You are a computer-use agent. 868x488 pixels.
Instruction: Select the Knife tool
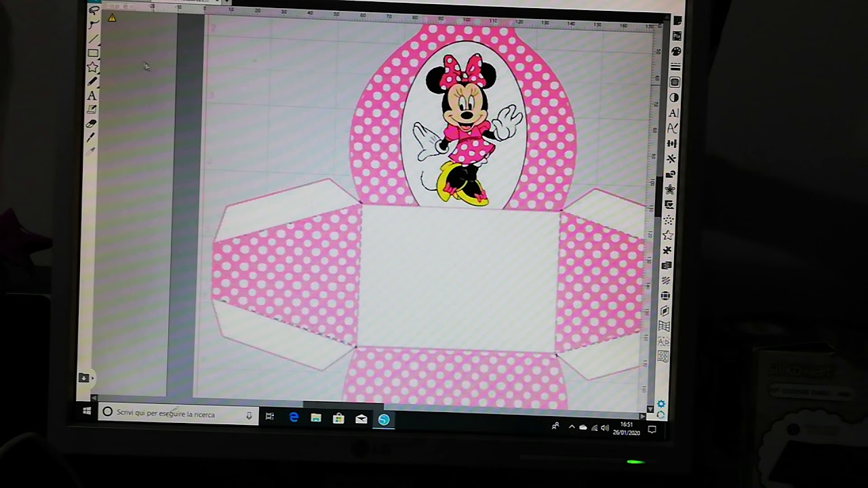(x=91, y=138)
